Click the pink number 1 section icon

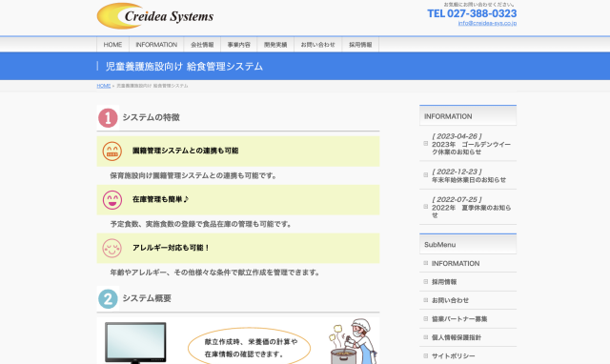pyautogui.click(x=108, y=117)
